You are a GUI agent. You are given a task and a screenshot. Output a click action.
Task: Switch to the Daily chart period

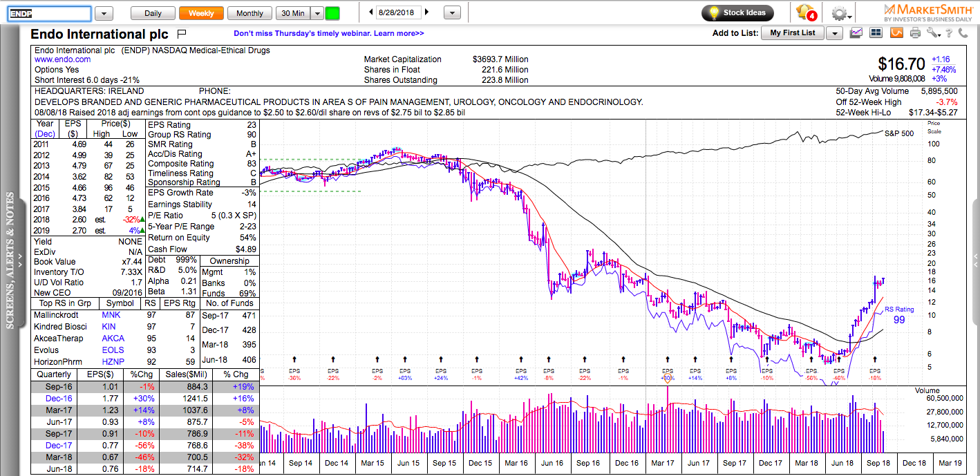(153, 13)
